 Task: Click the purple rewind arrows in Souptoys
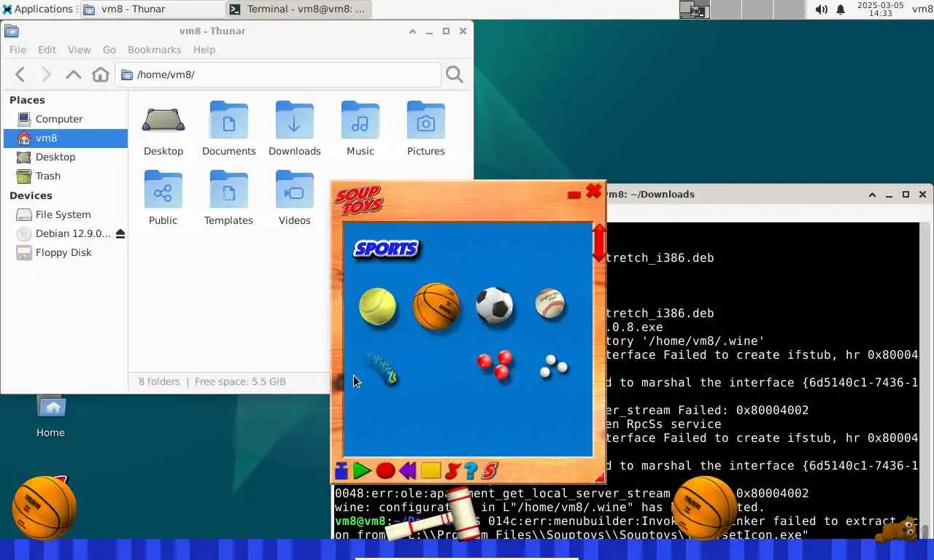point(408,471)
